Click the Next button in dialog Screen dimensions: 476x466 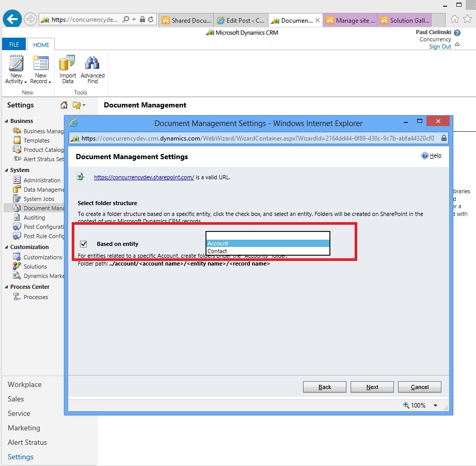tap(372, 387)
